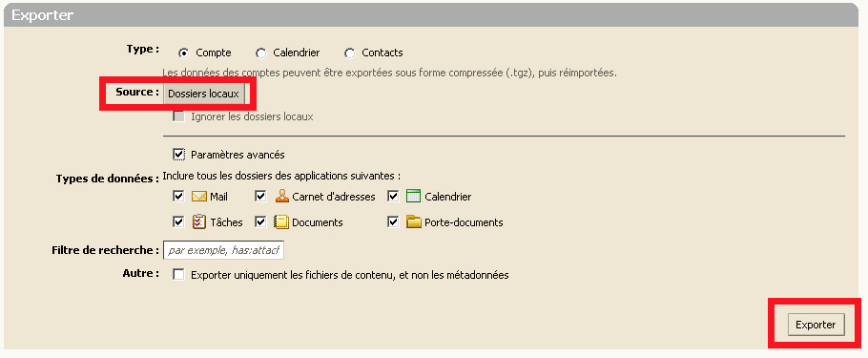Click the Porte-documents folder icon

coord(414,221)
